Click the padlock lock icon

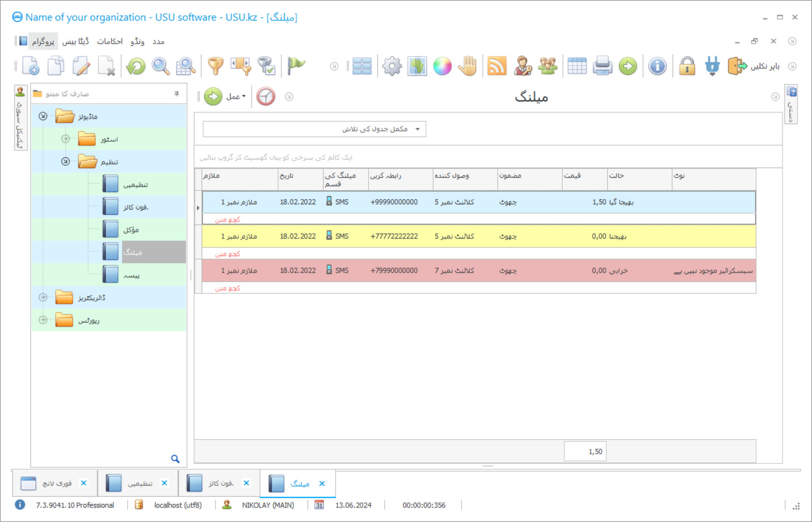point(687,66)
